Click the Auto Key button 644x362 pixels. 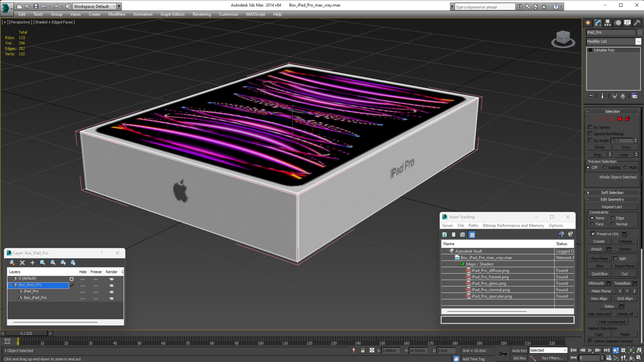point(519,350)
